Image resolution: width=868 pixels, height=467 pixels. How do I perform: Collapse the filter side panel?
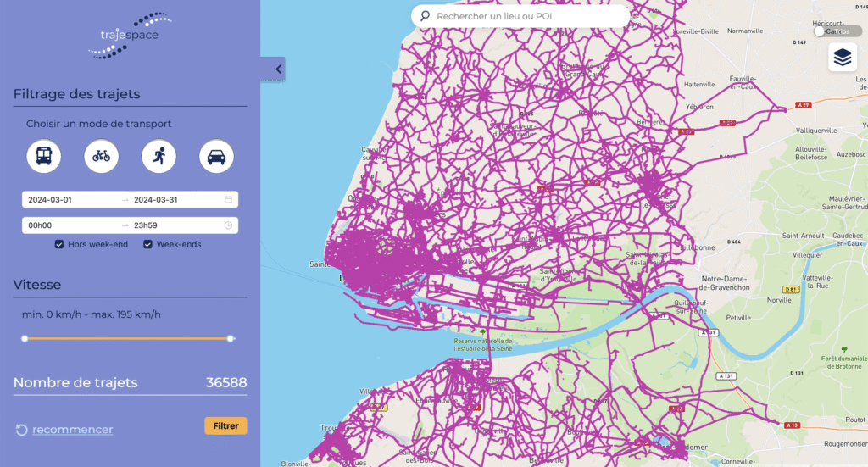pos(278,69)
